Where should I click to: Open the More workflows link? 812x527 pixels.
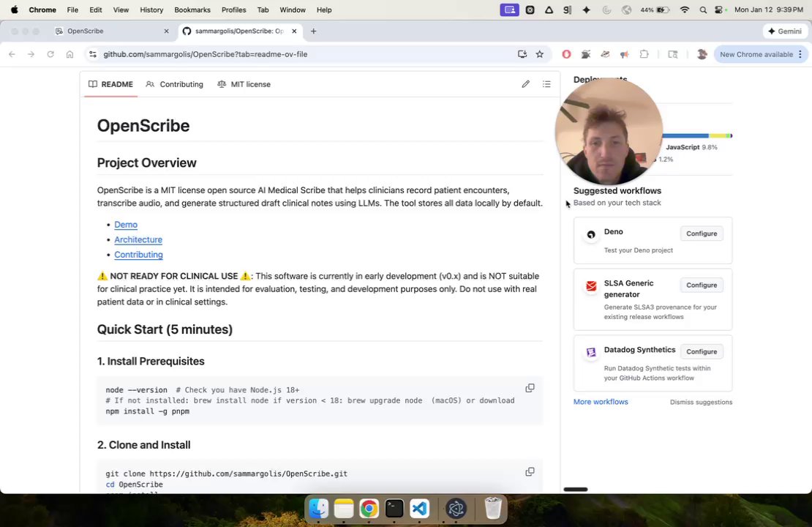600,402
